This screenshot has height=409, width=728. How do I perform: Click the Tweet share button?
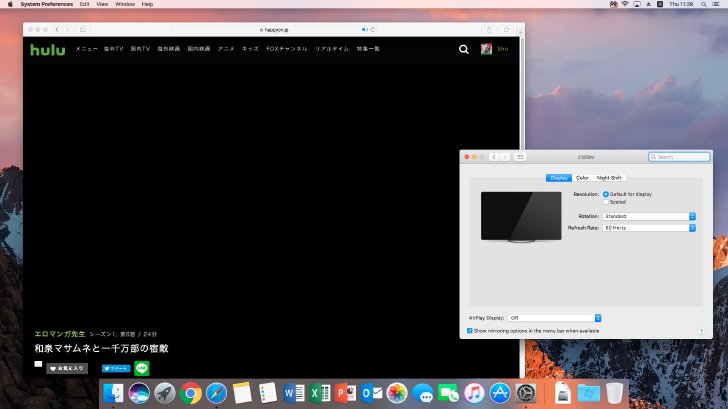point(116,369)
